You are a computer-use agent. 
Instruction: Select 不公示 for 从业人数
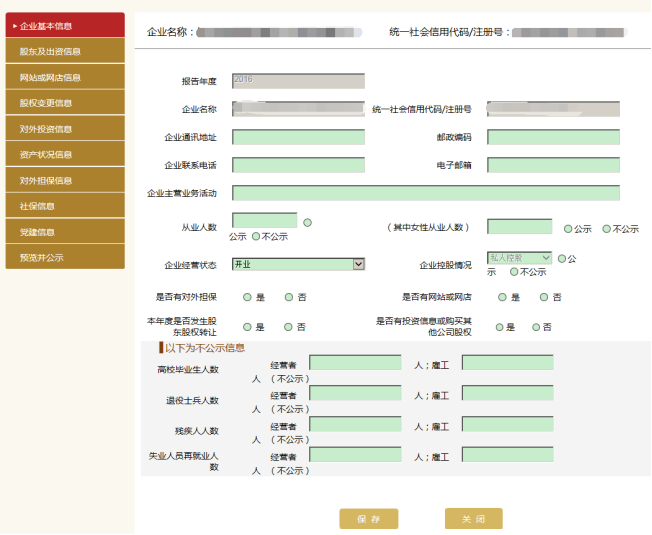[256, 236]
